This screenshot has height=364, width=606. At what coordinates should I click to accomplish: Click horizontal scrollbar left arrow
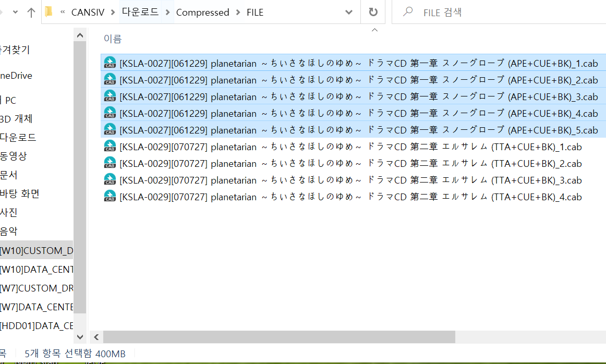[96, 337]
